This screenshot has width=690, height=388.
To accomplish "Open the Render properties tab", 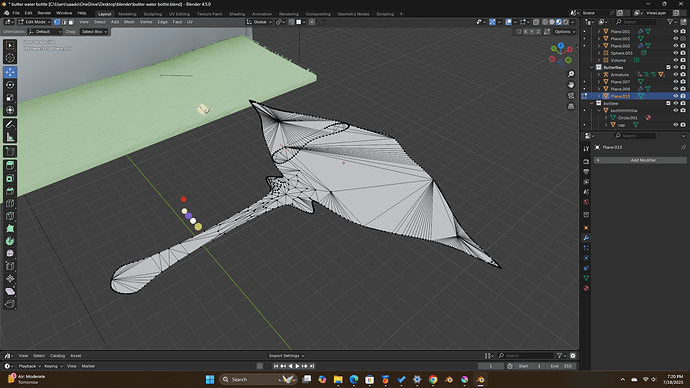I will pyautogui.click(x=586, y=161).
